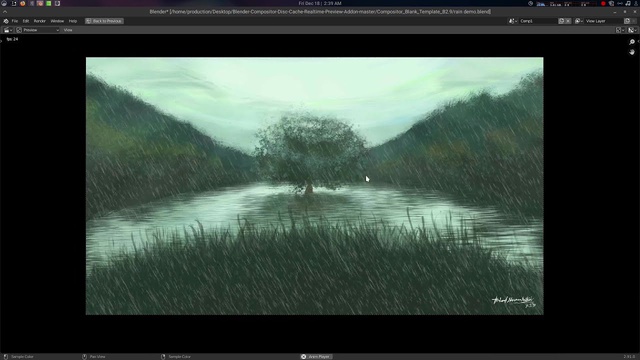Open the File menu
This screenshot has width=640, height=360.
coord(15,21)
